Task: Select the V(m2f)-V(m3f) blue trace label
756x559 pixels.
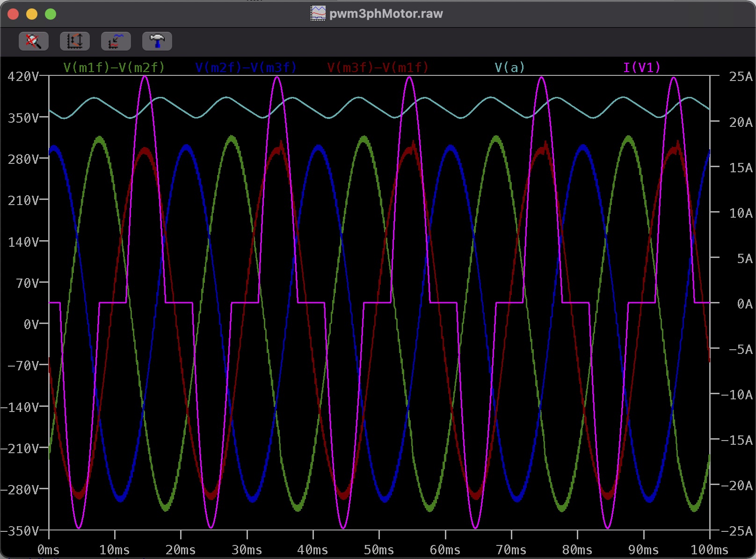Action: (246, 68)
